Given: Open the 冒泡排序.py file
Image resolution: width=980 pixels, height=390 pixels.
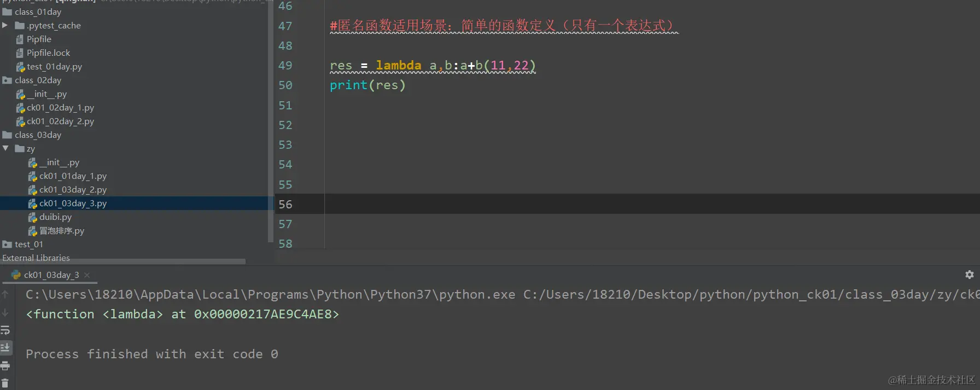Looking at the screenshot, I should tap(56, 230).
